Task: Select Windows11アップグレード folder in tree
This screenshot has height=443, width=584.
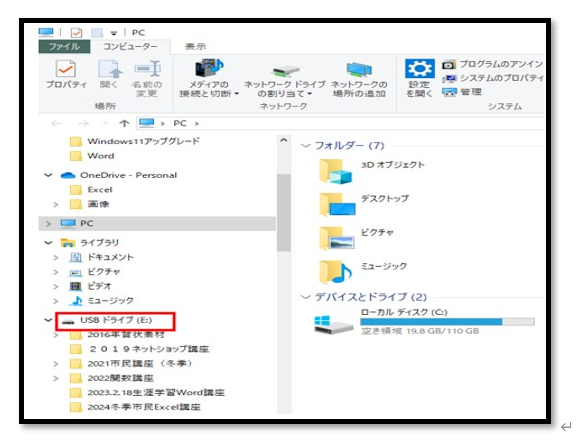Action: click(x=135, y=141)
